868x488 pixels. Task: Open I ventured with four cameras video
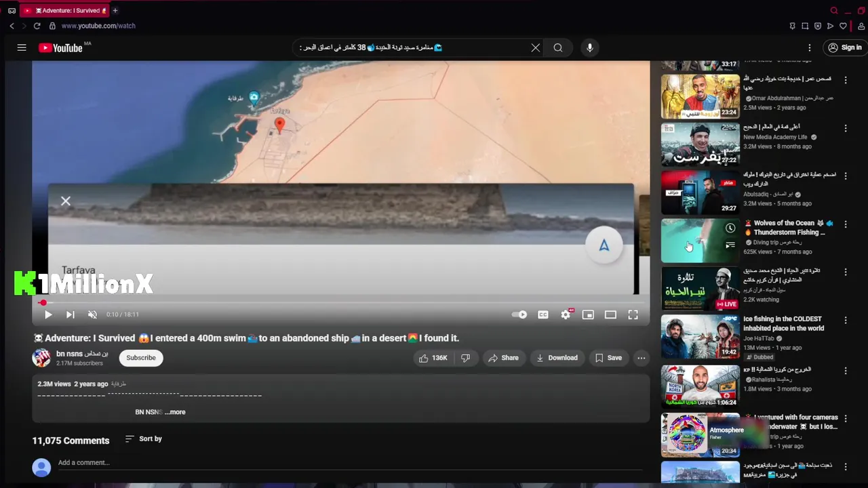(x=792, y=422)
